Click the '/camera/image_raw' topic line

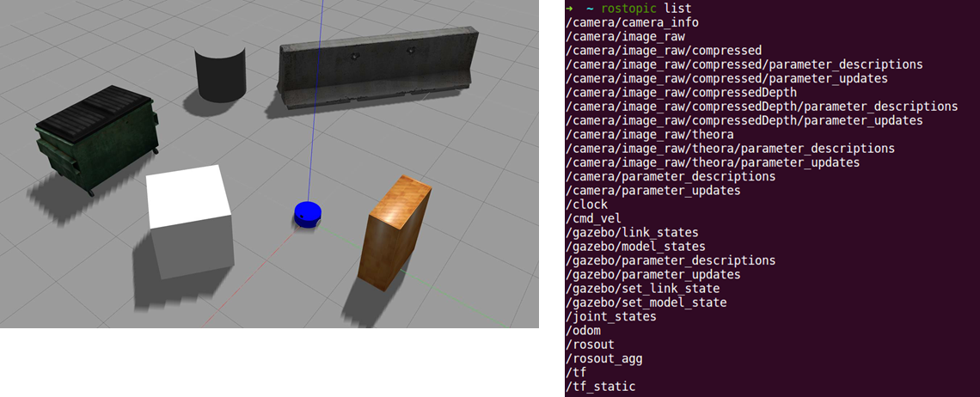[625, 36]
